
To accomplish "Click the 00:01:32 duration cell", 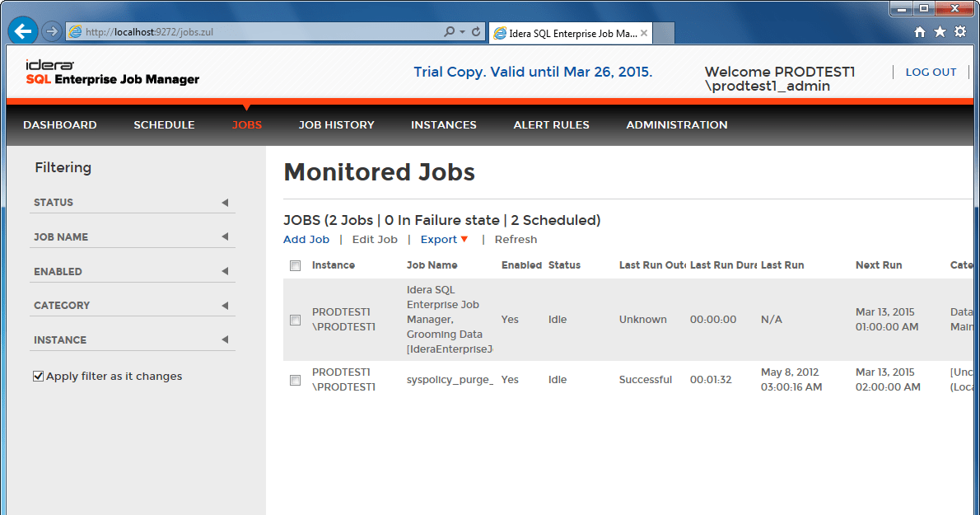I will point(710,379).
